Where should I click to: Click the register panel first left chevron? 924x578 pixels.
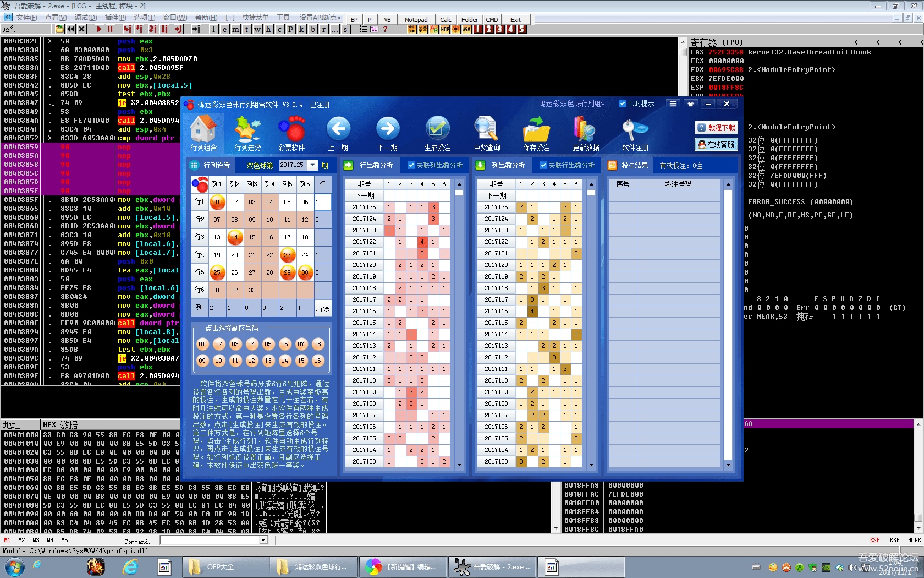point(856,42)
